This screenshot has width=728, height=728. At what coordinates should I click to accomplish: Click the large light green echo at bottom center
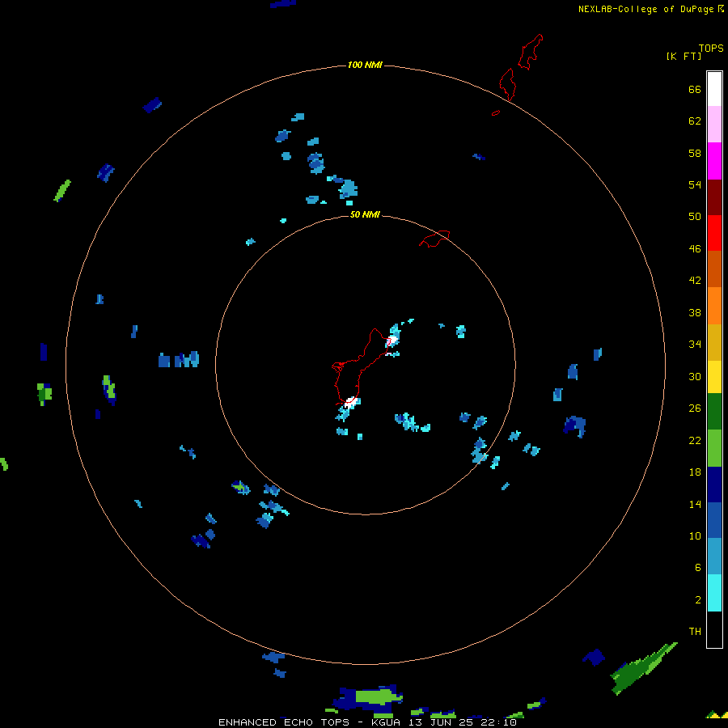pyautogui.click(x=378, y=696)
